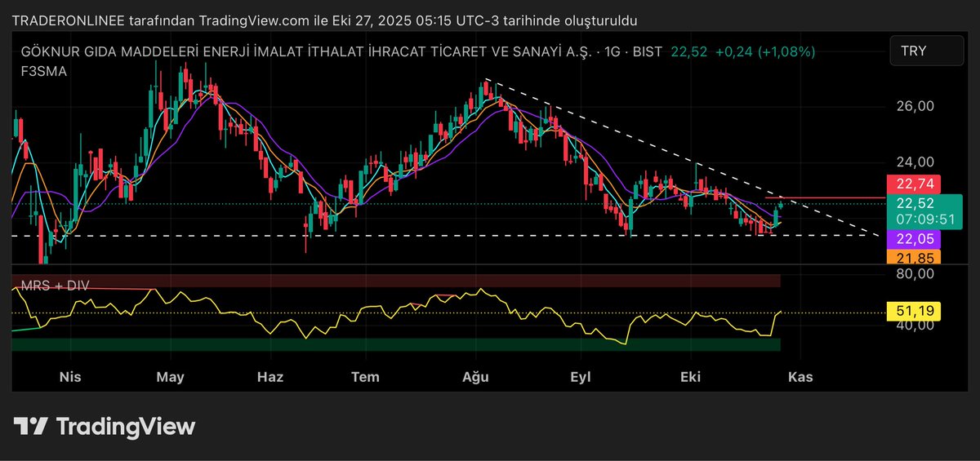Viewport: 980px width, 461px height.
Task: Click the TradingView logo at the bottom
Action: (105, 426)
